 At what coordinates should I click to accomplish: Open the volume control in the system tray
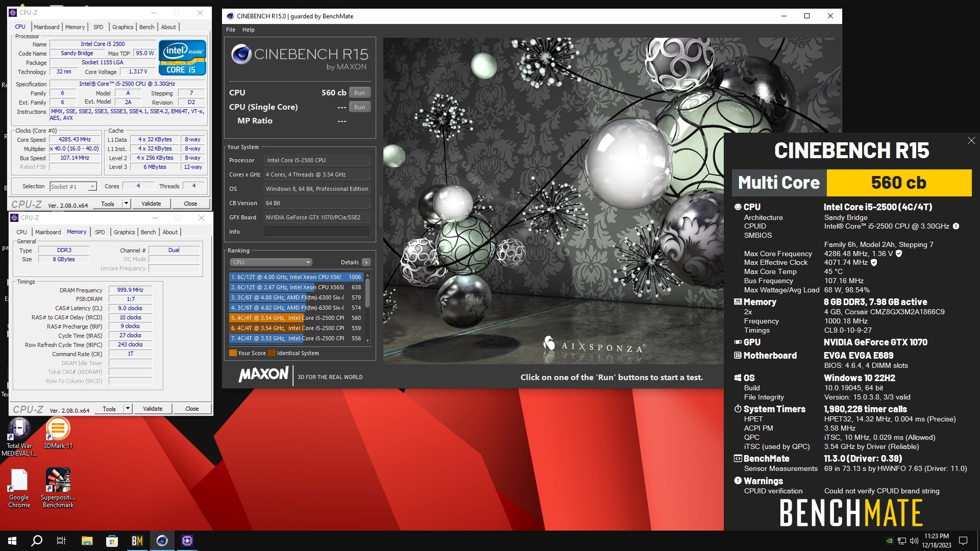click(914, 541)
